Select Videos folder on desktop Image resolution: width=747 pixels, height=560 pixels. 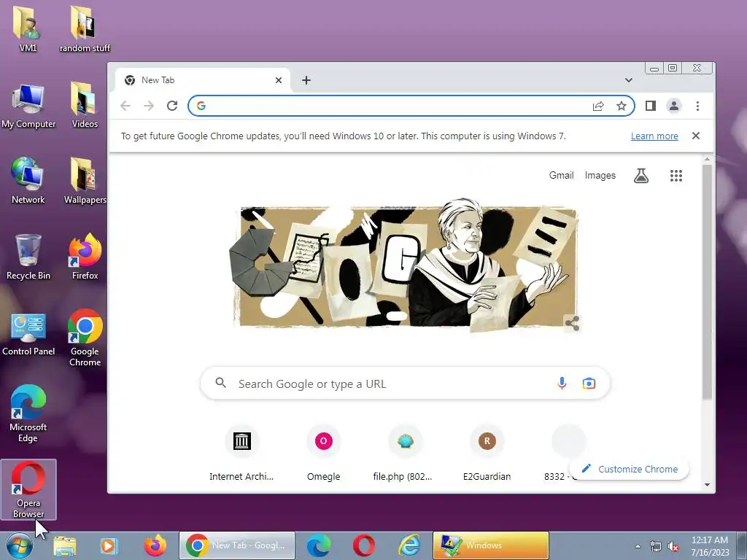85,105
